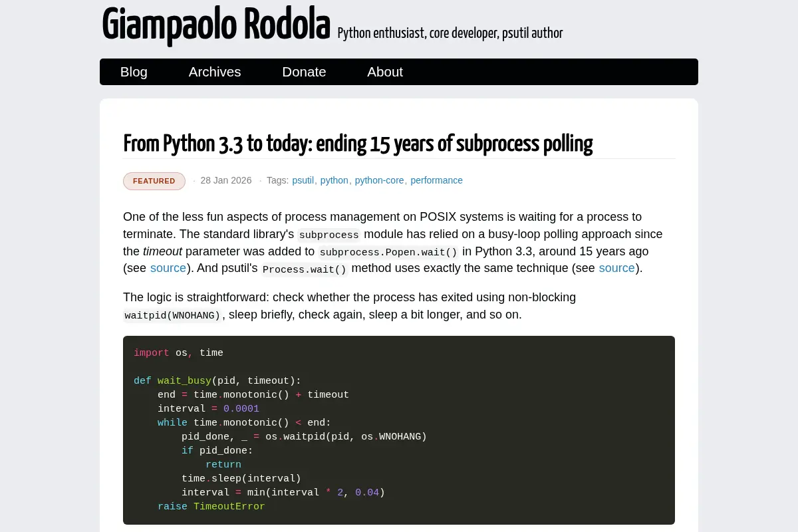Open first source link after 'see'
This screenshot has width=798, height=532.
pyautogui.click(x=168, y=268)
